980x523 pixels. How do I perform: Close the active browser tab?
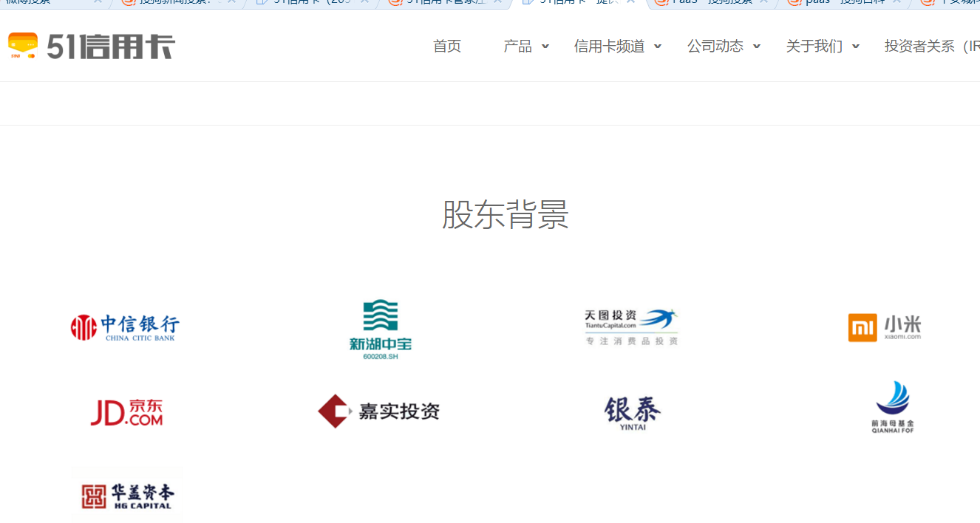coord(630,2)
